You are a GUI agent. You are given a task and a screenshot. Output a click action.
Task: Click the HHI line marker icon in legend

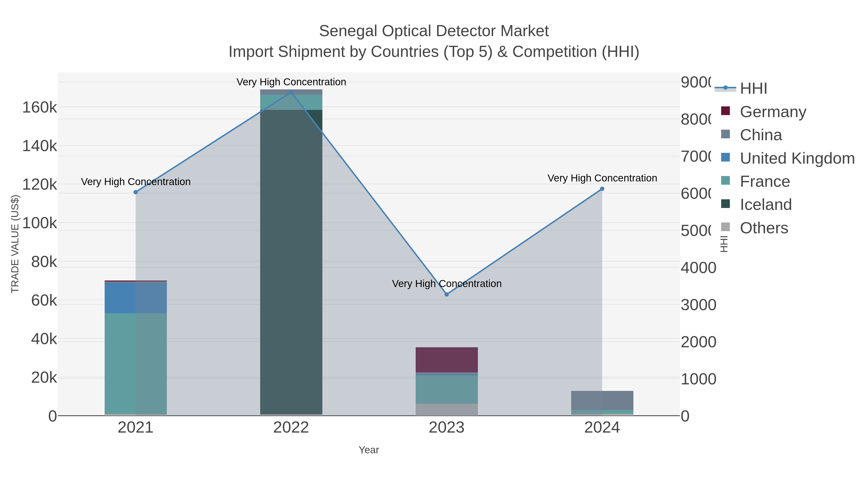[x=725, y=87]
